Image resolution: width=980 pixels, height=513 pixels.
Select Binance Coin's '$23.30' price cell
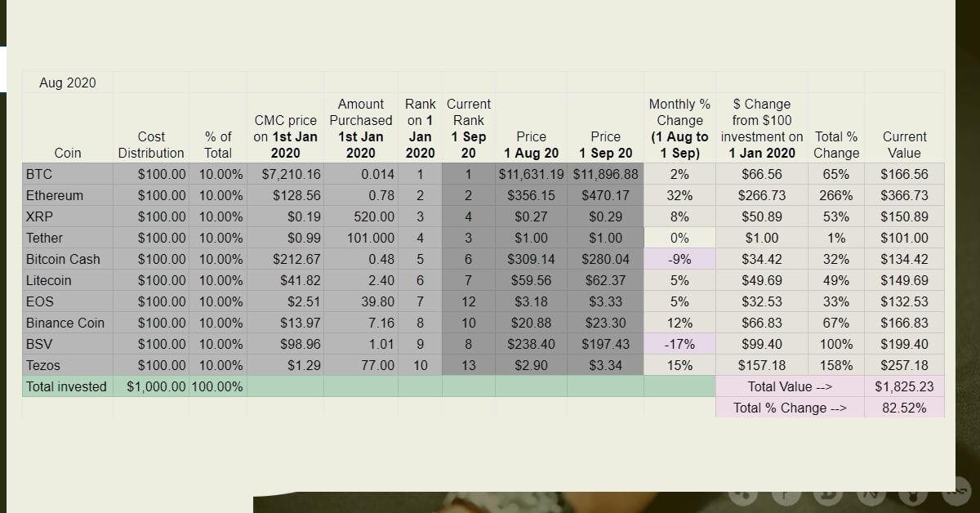pos(605,323)
